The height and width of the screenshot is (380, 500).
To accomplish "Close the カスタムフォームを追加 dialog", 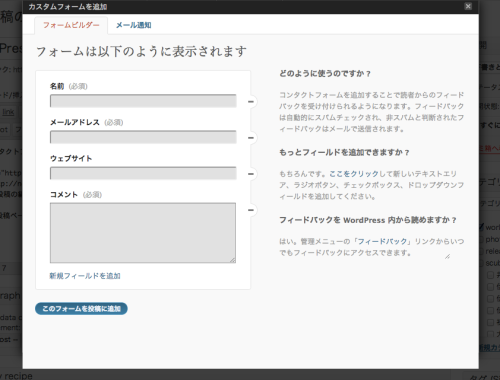I will (x=468, y=6).
